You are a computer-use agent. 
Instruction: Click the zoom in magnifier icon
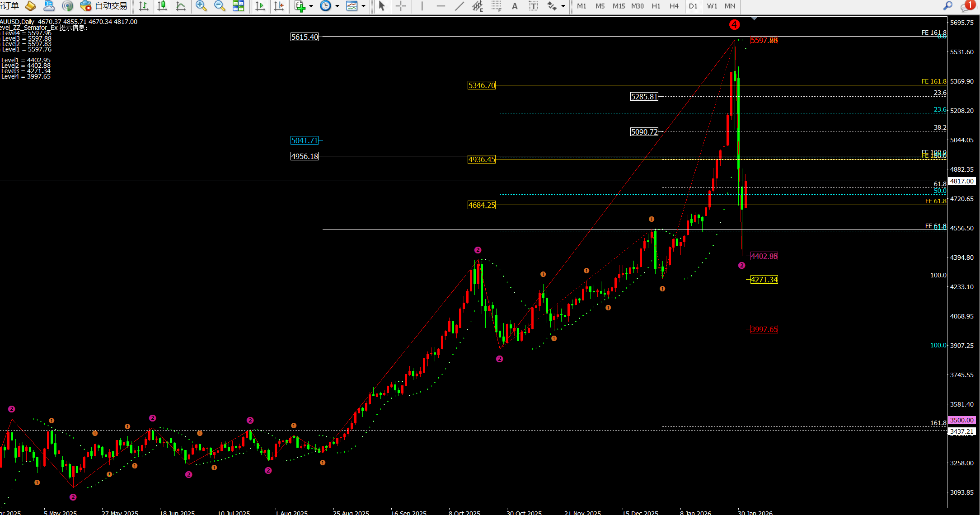click(201, 6)
